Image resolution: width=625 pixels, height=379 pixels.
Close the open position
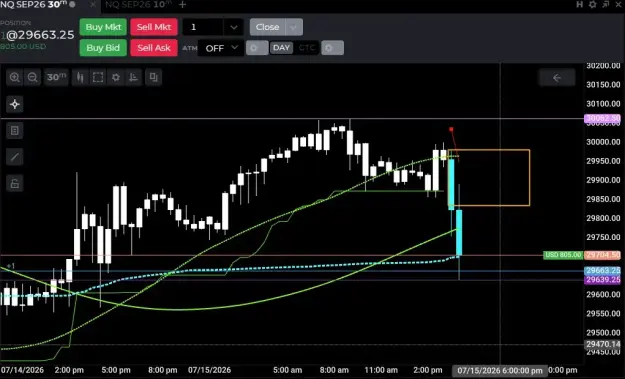(267, 27)
